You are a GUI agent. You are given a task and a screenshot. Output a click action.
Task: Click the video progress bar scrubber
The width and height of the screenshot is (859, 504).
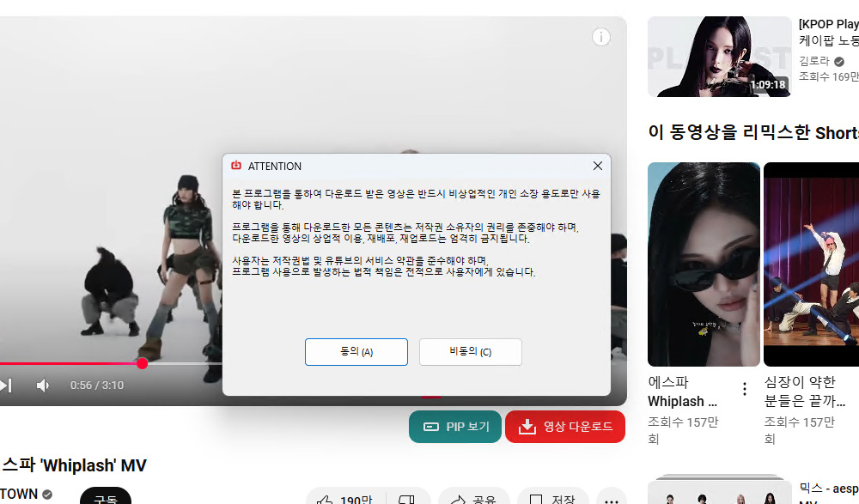tap(142, 363)
